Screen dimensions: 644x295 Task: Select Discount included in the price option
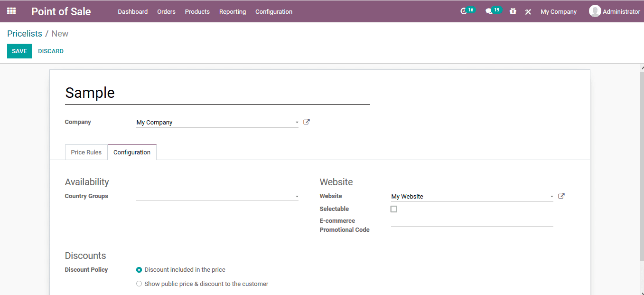coord(139,269)
